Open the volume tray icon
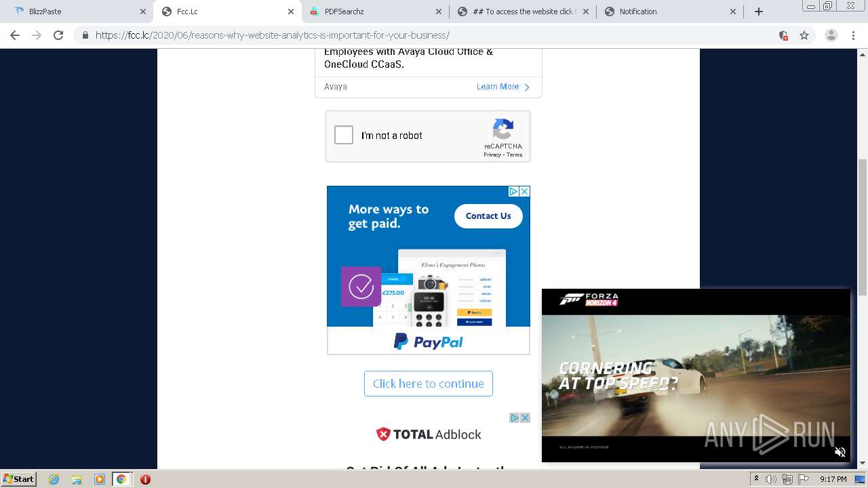Viewport: 868px width, 488px height. [770, 479]
